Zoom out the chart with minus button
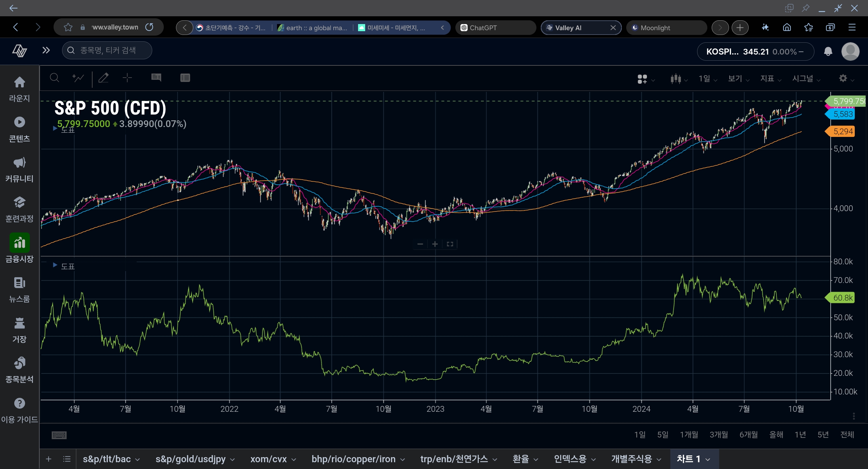Viewport: 868px width, 469px height. pyautogui.click(x=420, y=244)
